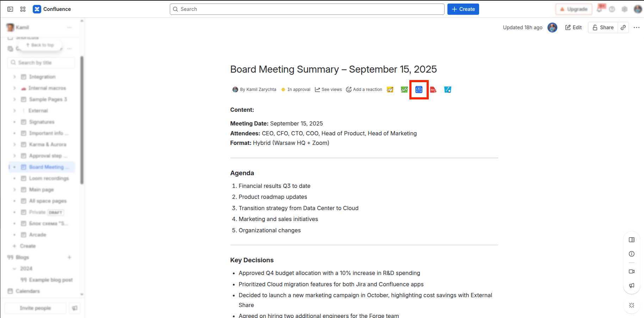644x318 pixels.
Task: Collapse the 2024 blogs folder
Action: coord(14,269)
